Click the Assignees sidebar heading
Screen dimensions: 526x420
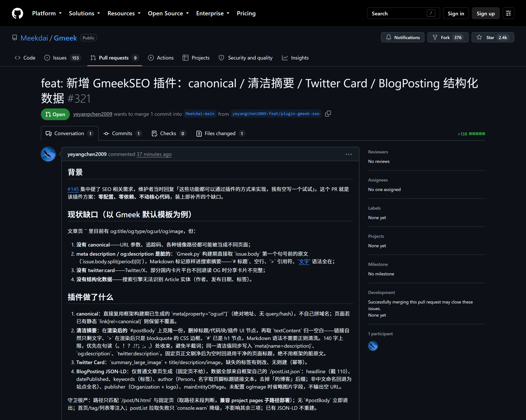pos(378,180)
